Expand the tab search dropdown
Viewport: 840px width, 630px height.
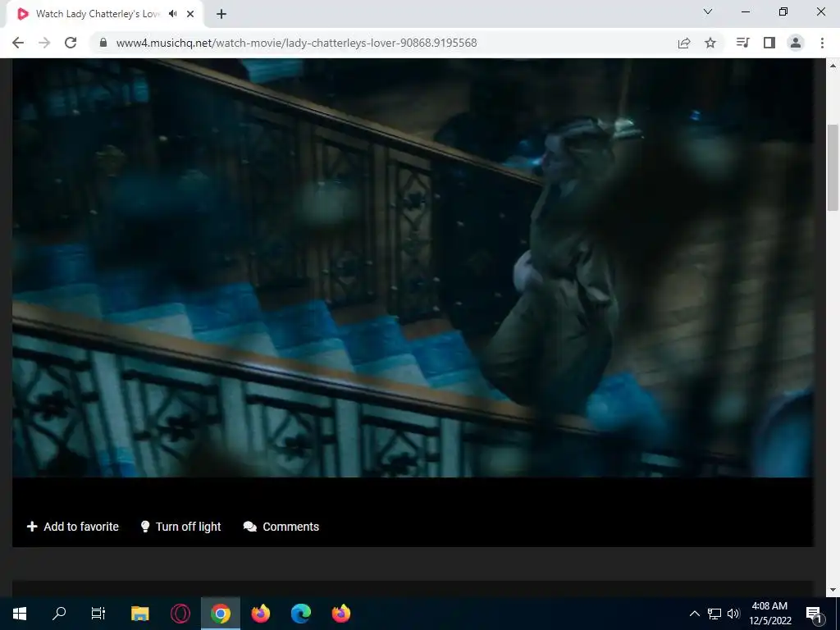pos(708,11)
